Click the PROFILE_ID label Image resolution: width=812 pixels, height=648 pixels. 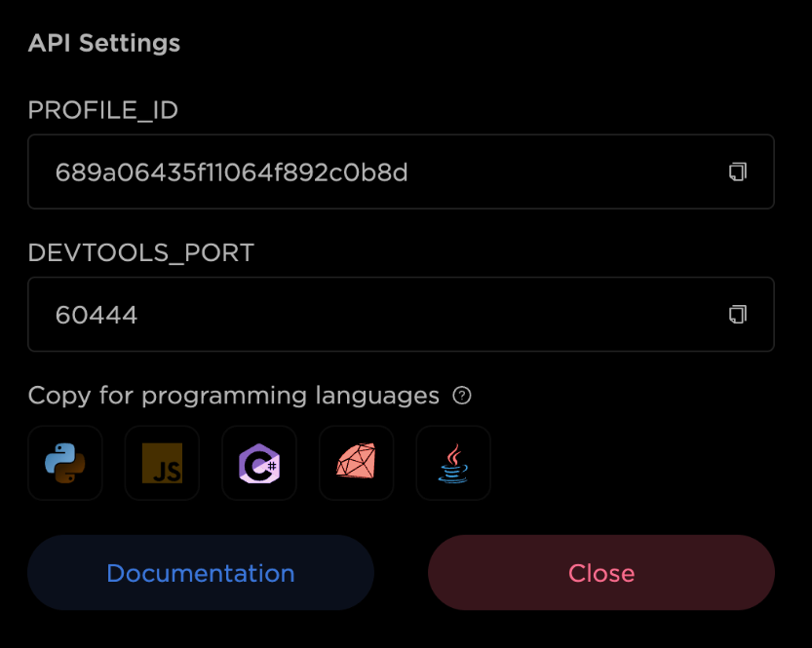tap(103, 110)
